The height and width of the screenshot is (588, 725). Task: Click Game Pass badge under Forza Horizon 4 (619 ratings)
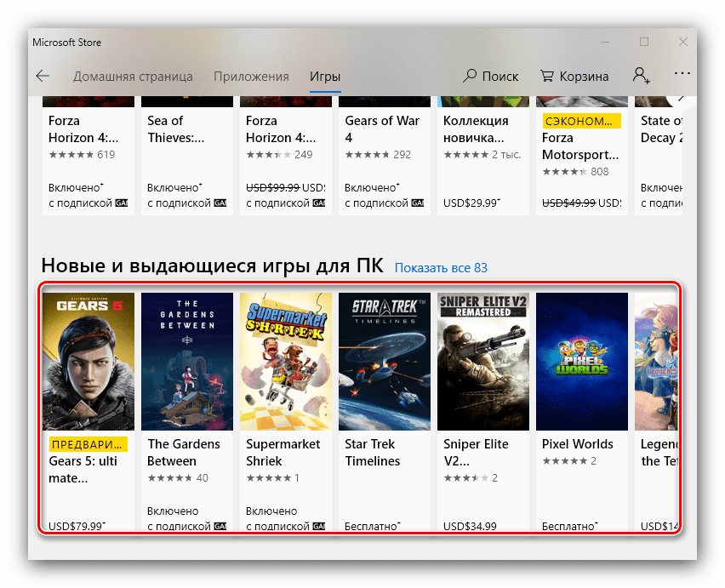121,203
